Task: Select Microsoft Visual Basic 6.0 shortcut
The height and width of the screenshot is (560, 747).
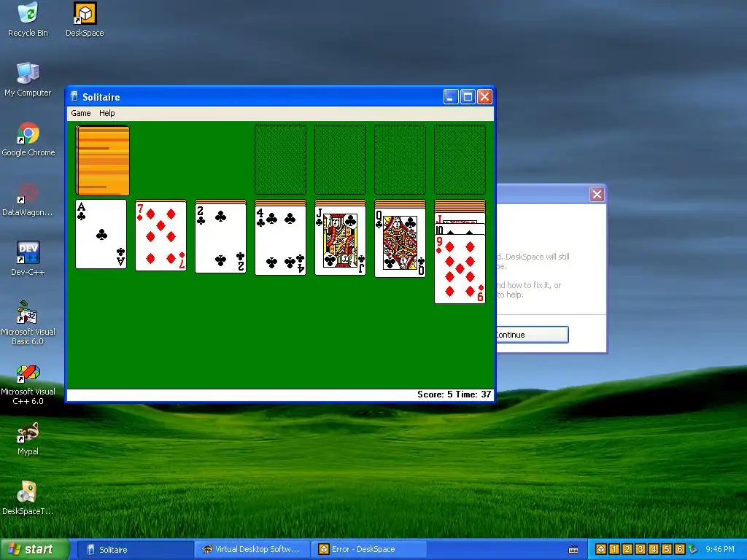Action: click(28, 323)
